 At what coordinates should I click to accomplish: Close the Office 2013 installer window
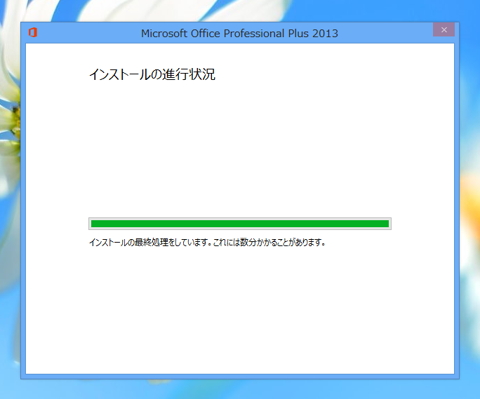(444, 30)
